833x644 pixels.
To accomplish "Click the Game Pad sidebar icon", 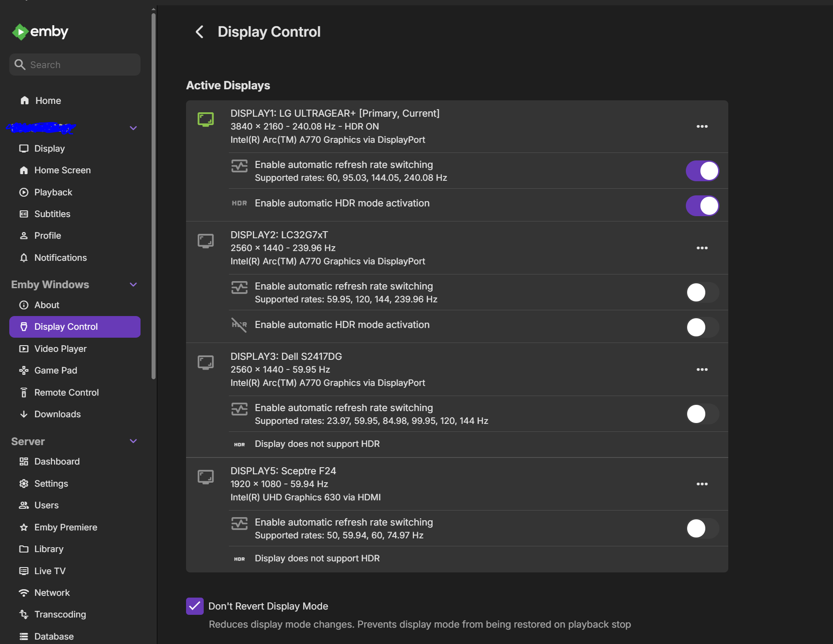I will coord(24,370).
